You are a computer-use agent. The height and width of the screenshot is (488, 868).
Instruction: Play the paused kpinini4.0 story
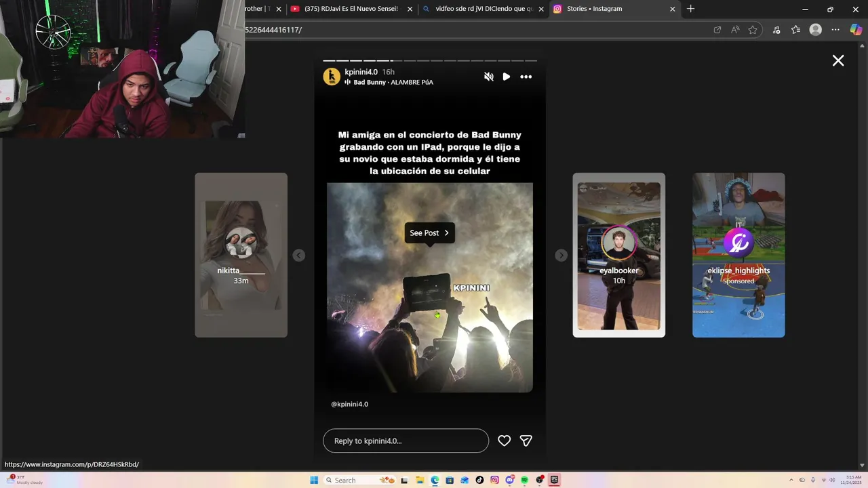click(x=507, y=77)
